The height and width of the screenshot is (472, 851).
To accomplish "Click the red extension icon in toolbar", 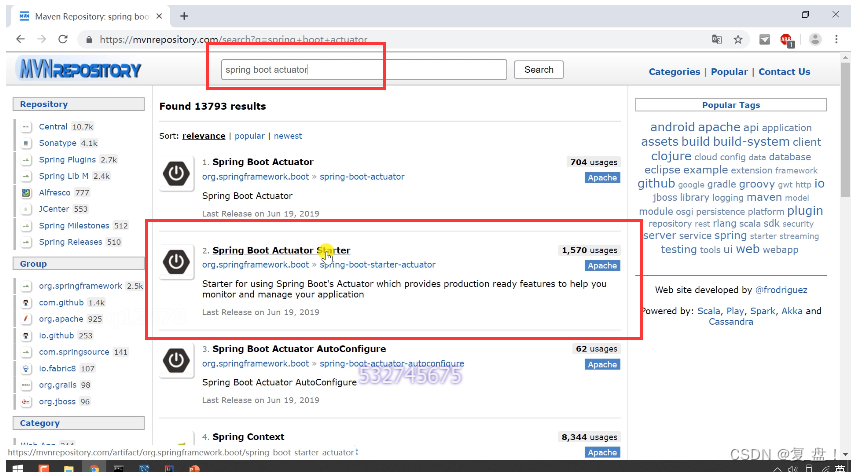I will click(x=786, y=40).
